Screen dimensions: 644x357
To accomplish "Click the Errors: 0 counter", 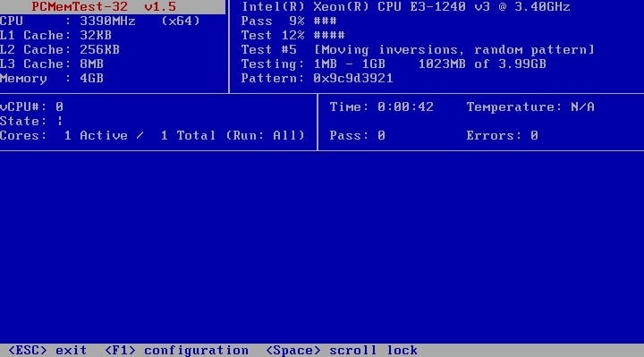I will click(x=503, y=136).
